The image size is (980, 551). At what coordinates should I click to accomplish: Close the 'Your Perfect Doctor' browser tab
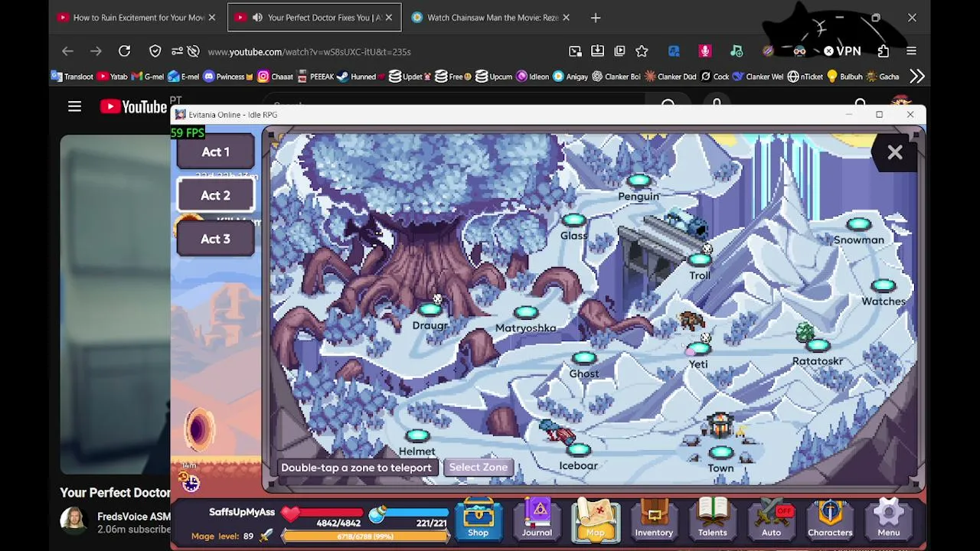tap(388, 18)
